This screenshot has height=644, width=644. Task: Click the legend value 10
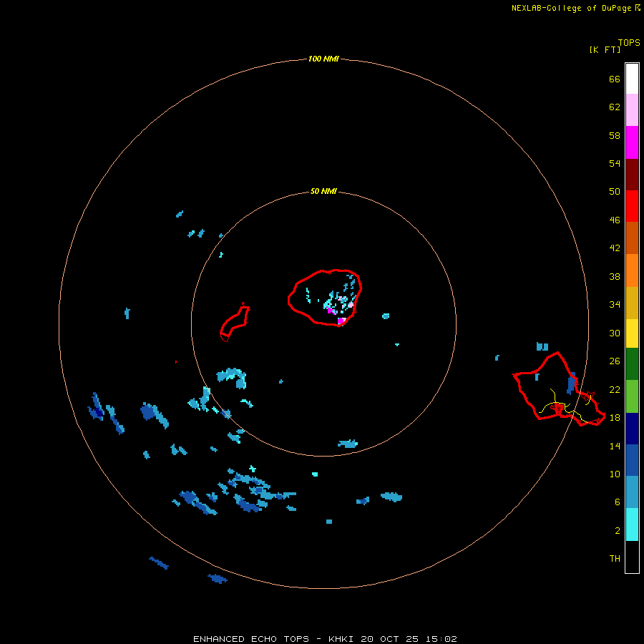click(x=615, y=474)
